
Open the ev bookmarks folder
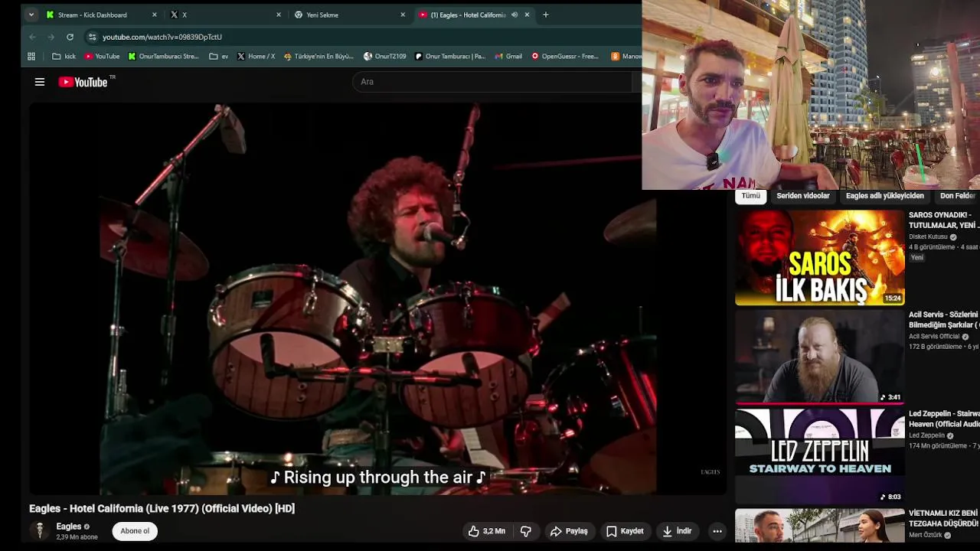tap(218, 56)
